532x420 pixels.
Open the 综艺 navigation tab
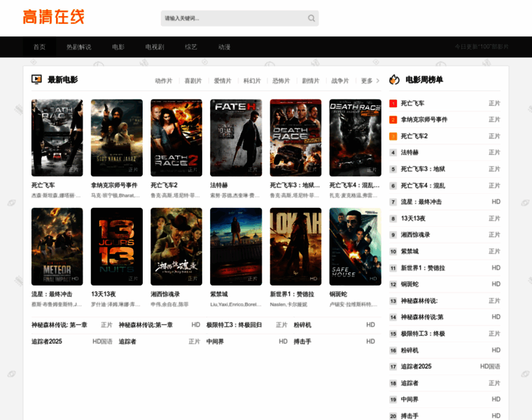point(190,47)
